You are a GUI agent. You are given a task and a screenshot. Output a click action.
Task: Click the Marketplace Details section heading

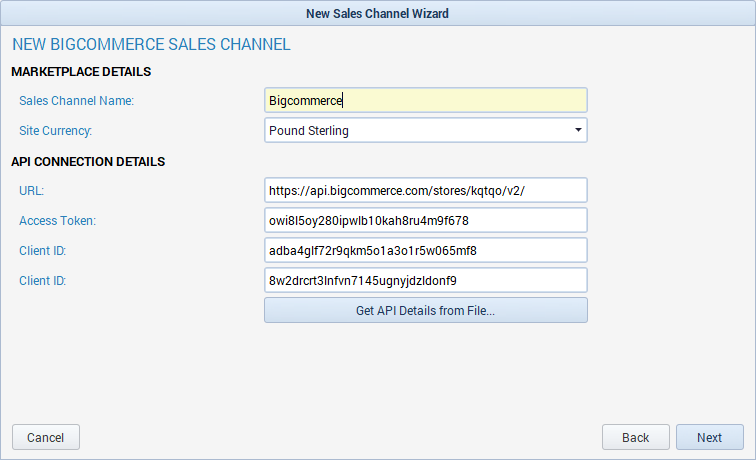pos(81,72)
